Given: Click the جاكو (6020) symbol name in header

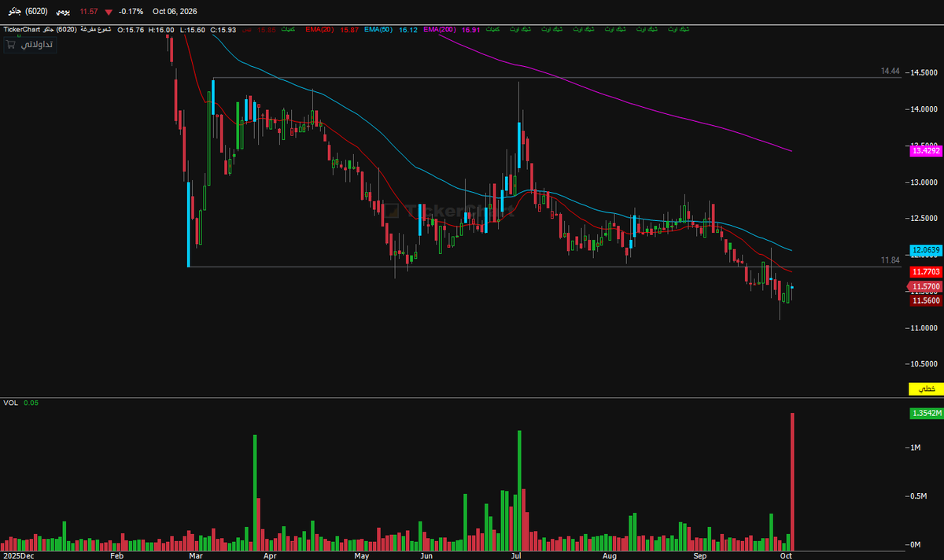Looking at the screenshot, I should click(26, 12).
